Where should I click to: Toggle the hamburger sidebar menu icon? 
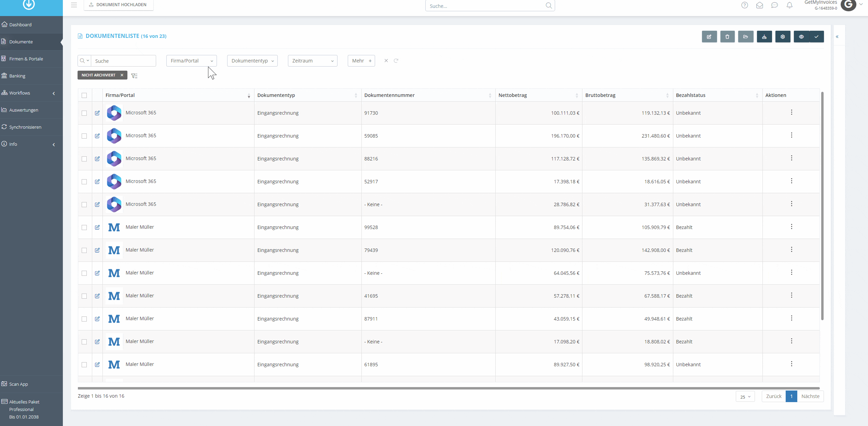click(x=74, y=5)
